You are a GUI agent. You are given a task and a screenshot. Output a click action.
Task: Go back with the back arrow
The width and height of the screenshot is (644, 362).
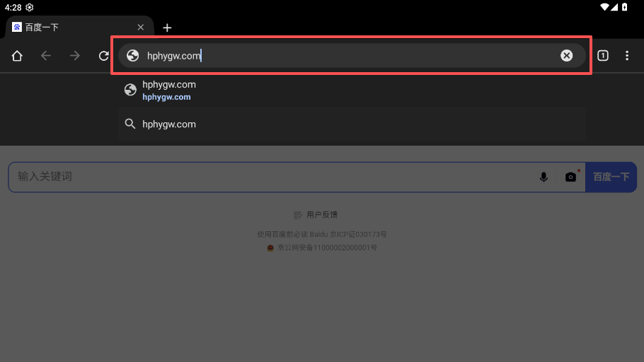coord(46,56)
